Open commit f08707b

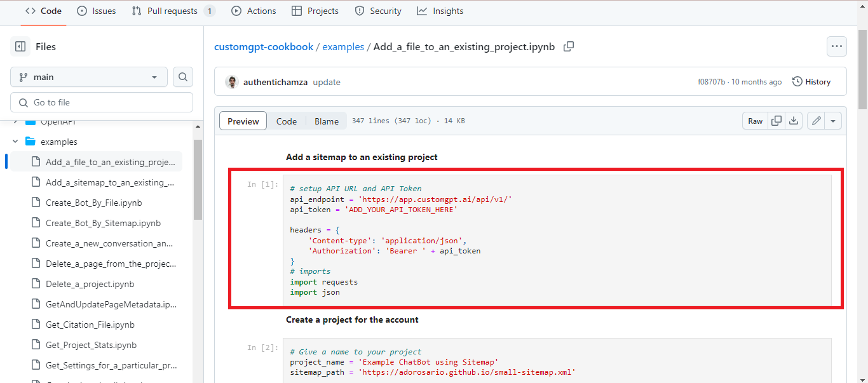point(726,81)
